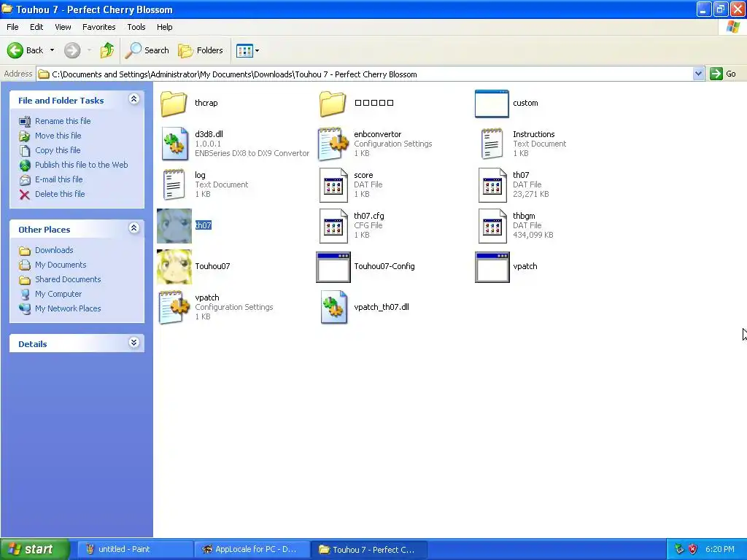
Task: Select the th07 DAT file of 23,271 KB
Action: point(492,184)
